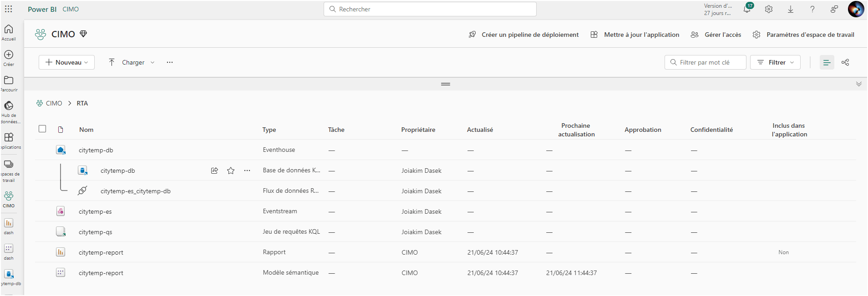Open Paramètres d'espace de travail
This screenshot has width=868, height=296.
point(803,35)
